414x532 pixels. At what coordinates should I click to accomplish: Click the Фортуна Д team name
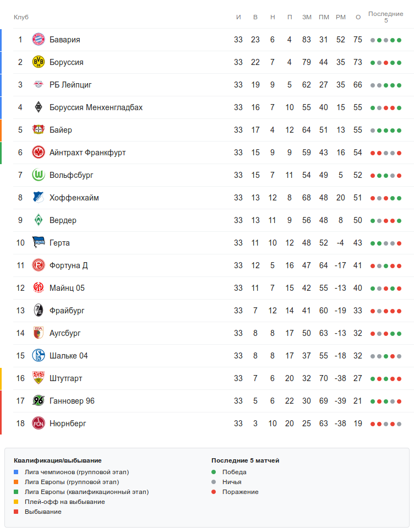pos(68,265)
